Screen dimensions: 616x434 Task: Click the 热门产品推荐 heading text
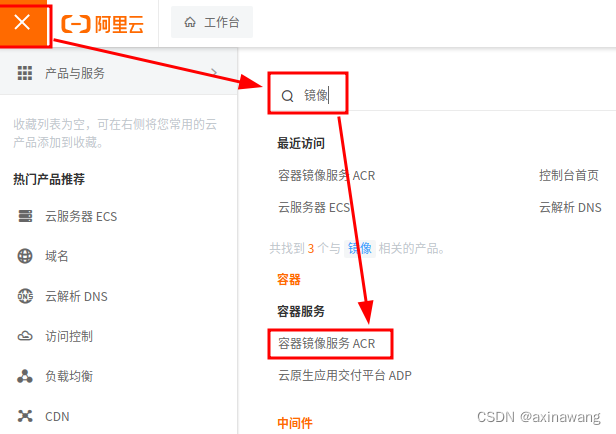pyautogui.click(x=49, y=179)
